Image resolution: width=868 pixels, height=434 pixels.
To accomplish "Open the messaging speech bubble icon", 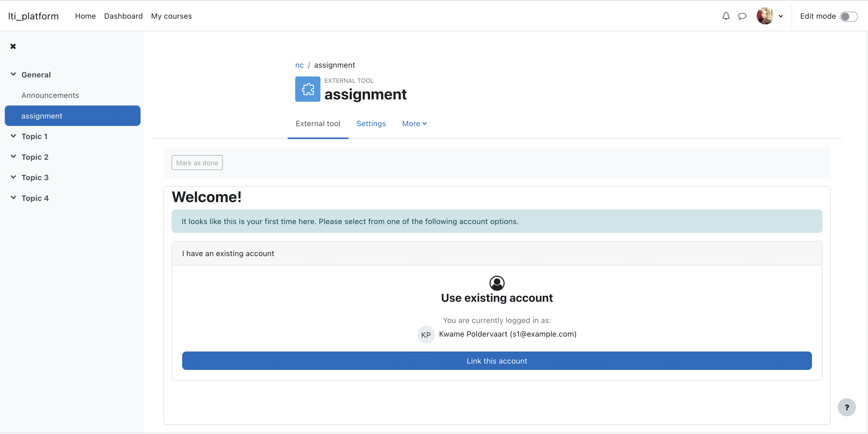I will pyautogui.click(x=742, y=16).
